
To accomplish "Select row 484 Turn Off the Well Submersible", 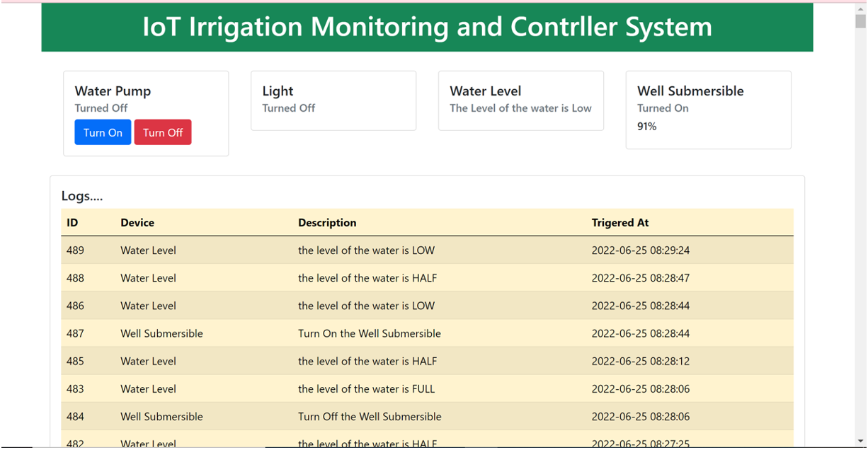I will (x=283, y=417).
